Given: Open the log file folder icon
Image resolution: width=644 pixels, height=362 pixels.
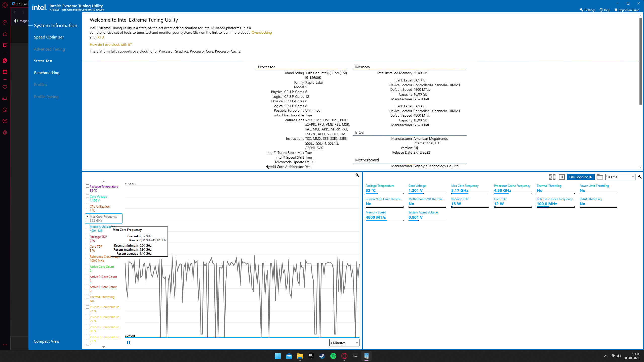Looking at the screenshot, I should [600, 177].
